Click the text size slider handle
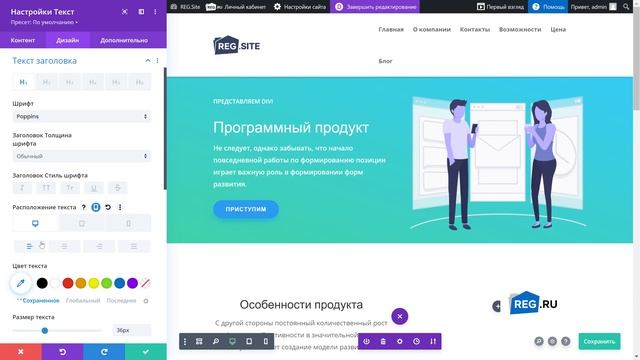The width and height of the screenshot is (640, 360). pos(45,330)
